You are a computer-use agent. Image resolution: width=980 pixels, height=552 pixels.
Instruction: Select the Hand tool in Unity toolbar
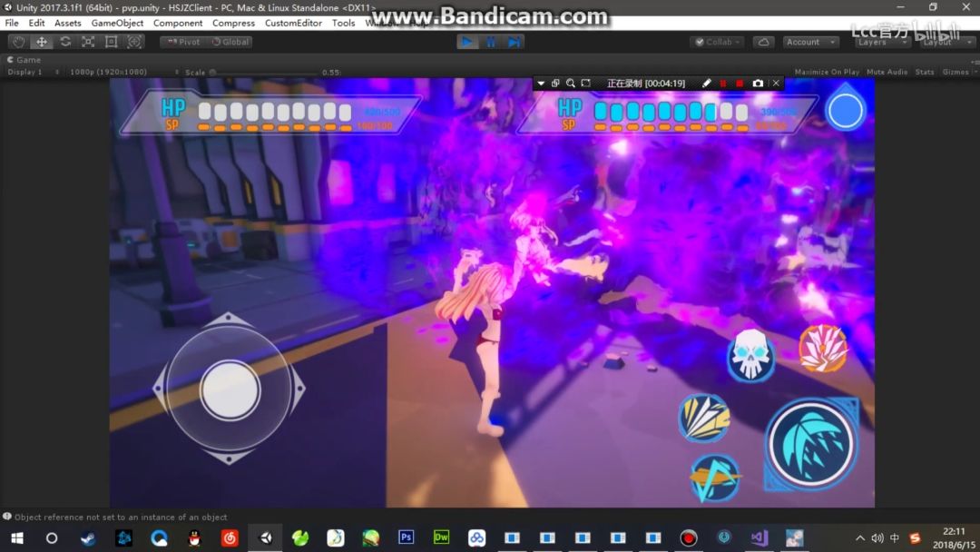click(x=18, y=42)
